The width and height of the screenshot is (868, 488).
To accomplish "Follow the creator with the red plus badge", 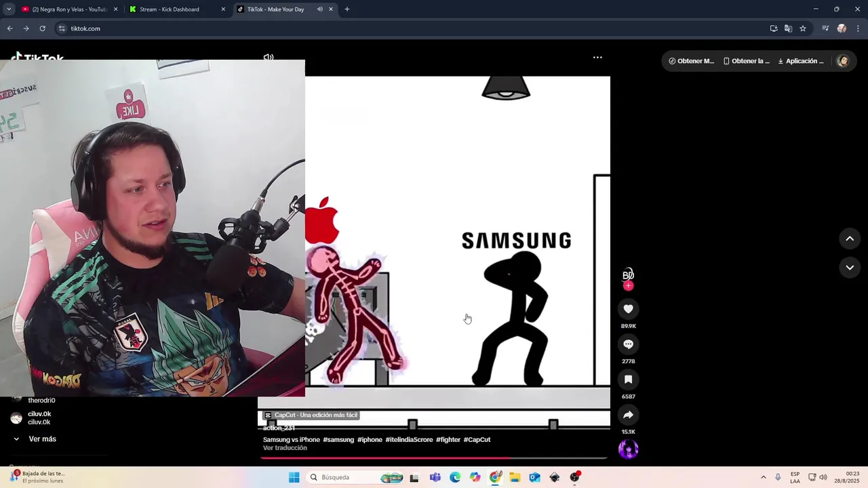I will click(x=628, y=286).
